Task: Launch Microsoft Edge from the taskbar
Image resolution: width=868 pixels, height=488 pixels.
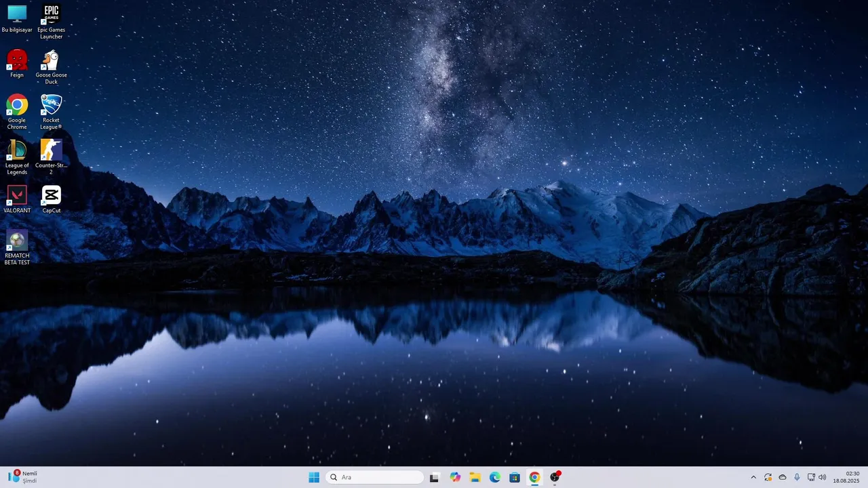Action: pos(495,477)
